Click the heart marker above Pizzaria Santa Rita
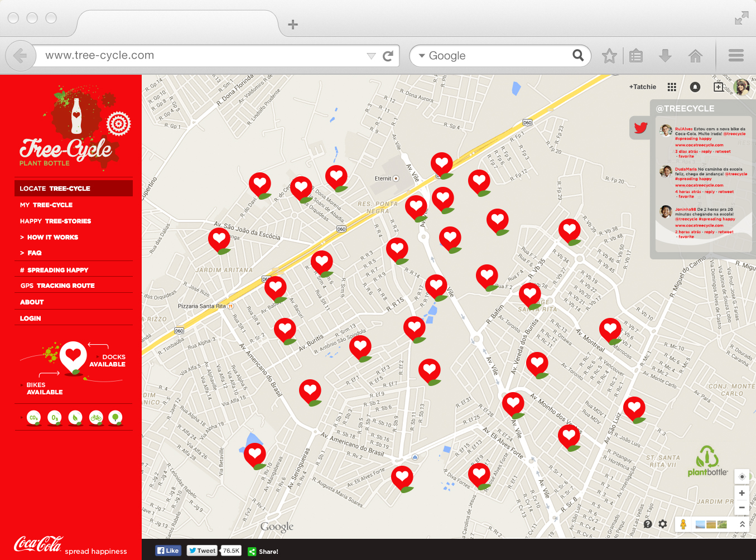Viewport: 756px width, 560px height. tap(276, 289)
